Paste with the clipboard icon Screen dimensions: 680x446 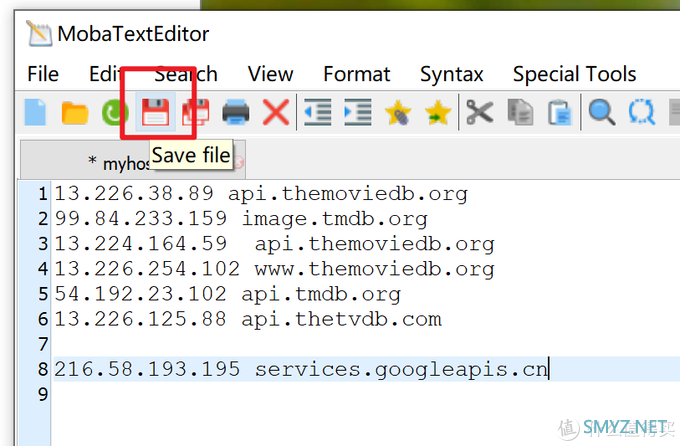pos(559,112)
